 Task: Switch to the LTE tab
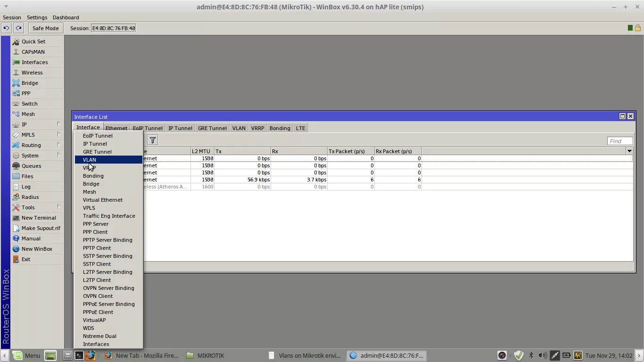point(300,128)
